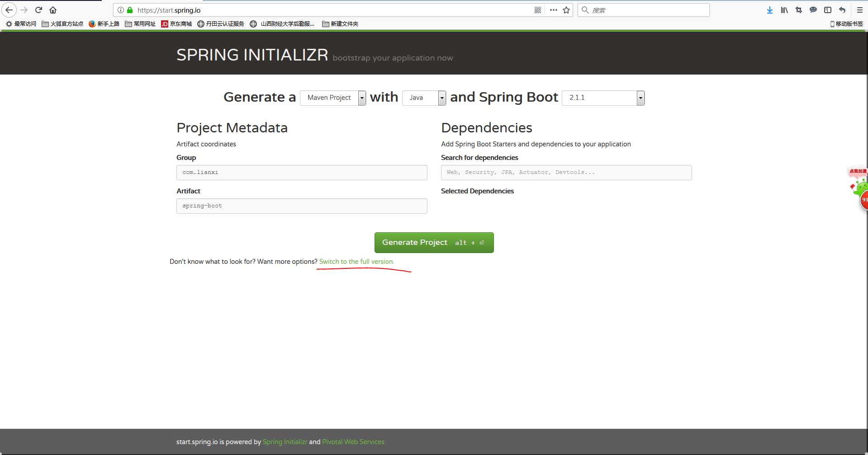The width and height of the screenshot is (868, 455).
Task: Open the chat bubble toolbar icon
Action: 813,10
